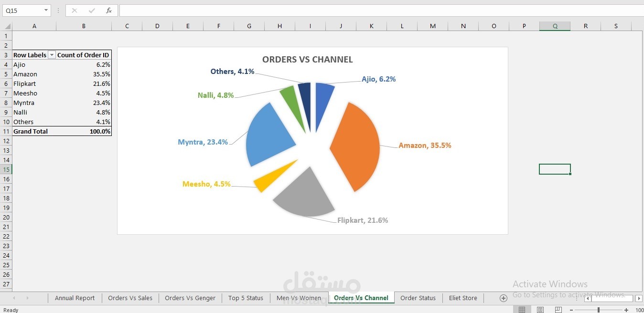This screenshot has height=313, width=644.
Task: Click the Ready status bar indicator
Action: point(11,310)
